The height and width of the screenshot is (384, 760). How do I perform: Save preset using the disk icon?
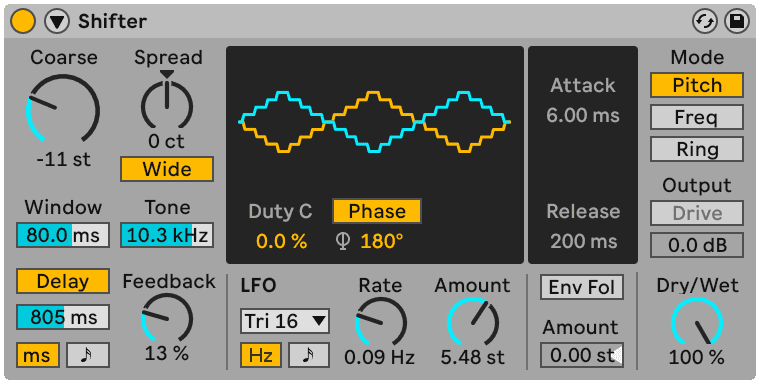(x=736, y=22)
